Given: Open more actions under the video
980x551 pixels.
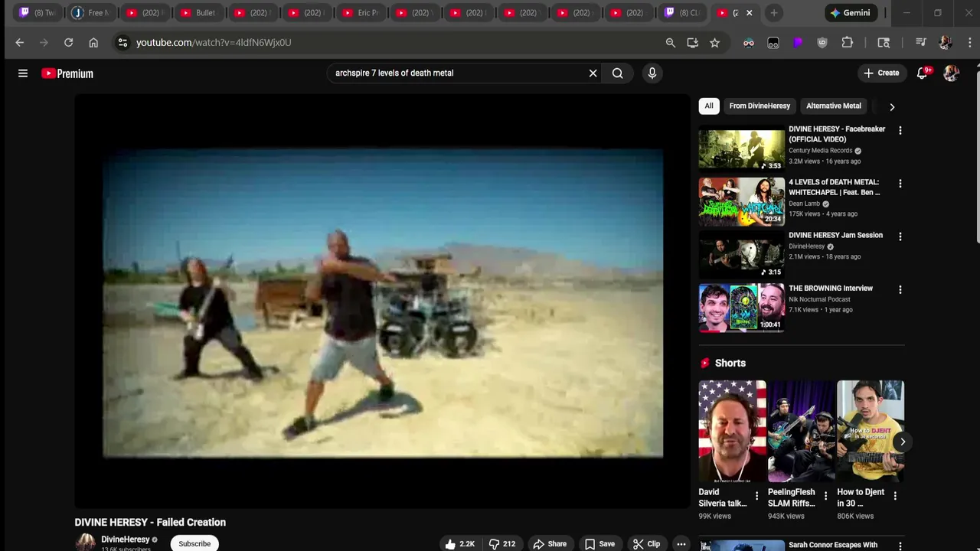Looking at the screenshot, I should (x=681, y=544).
